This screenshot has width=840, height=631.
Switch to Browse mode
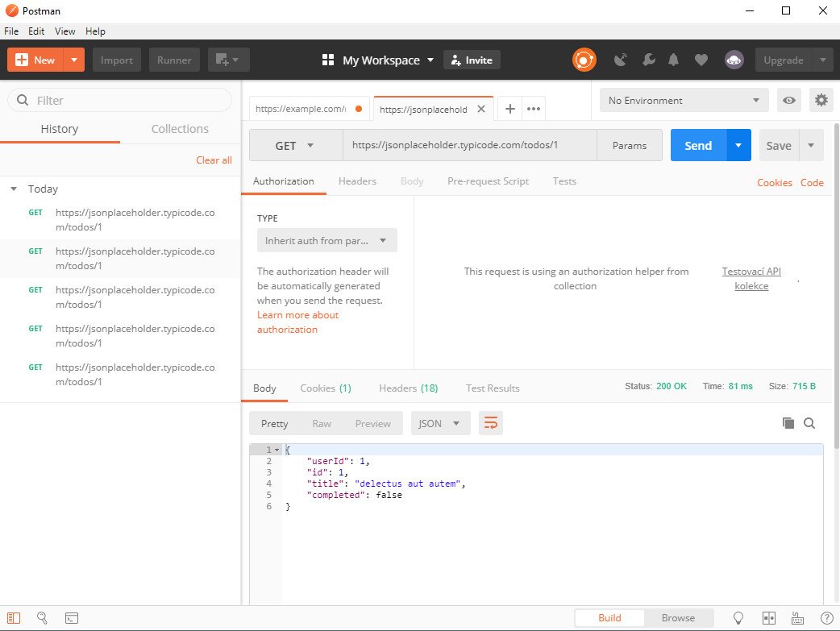tap(678, 617)
